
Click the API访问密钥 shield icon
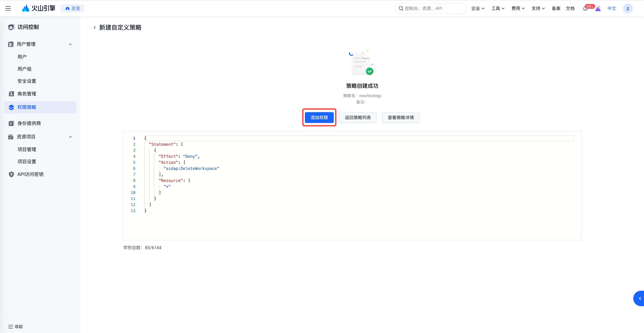coord(11,174)
